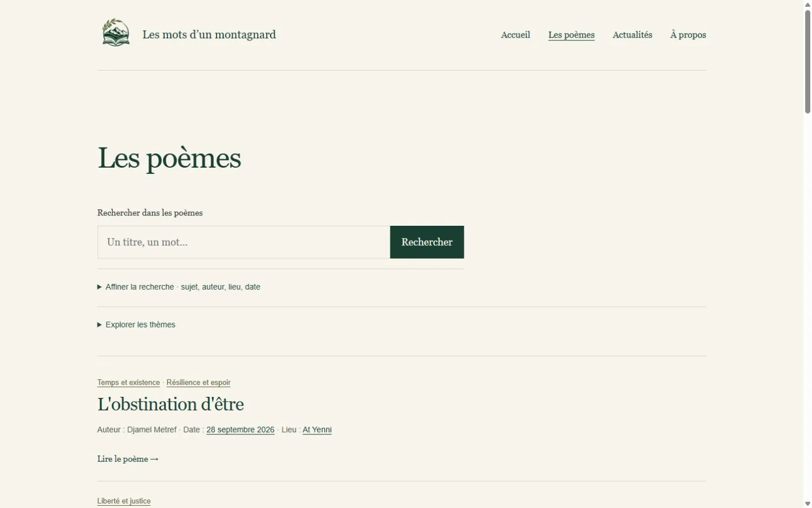Viewport: 812px width, 508px height.
Task: Click the scrollbar up arrow
Action: pos(807,4)
